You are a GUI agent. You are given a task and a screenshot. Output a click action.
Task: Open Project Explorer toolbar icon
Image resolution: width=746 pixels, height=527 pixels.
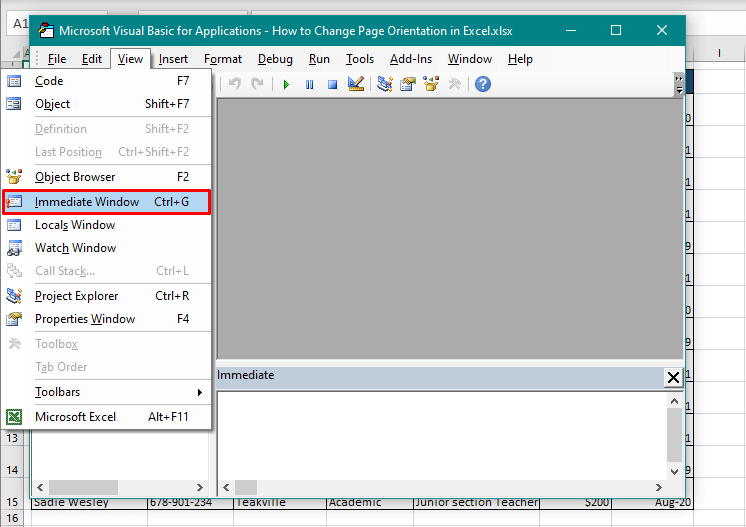click(384, 84)
